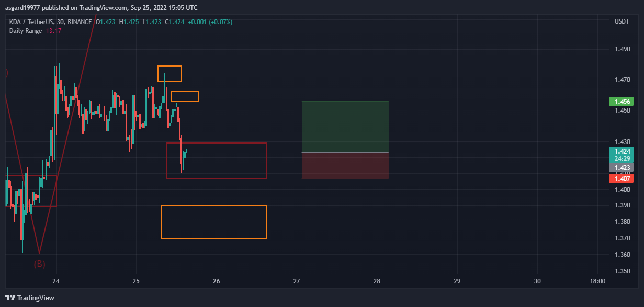Click the low price L1.423
The height and width of the screenshot is (307, 644).
click(x=152, y=22)
